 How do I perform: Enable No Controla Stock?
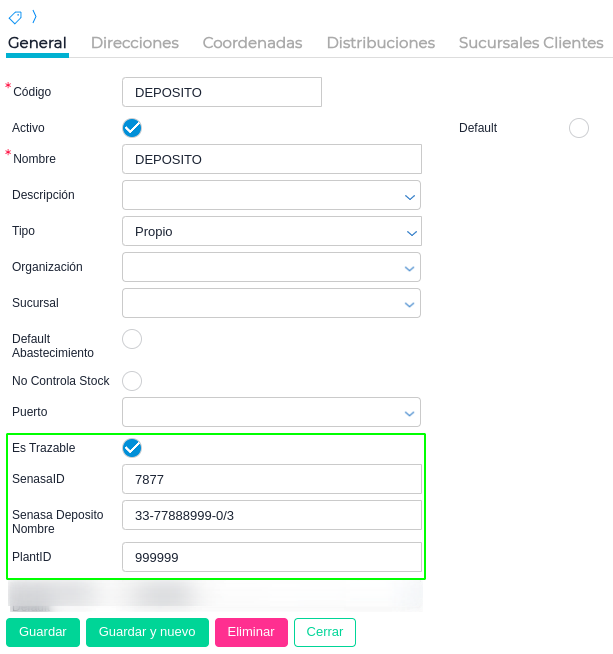[x=132, y=381]
